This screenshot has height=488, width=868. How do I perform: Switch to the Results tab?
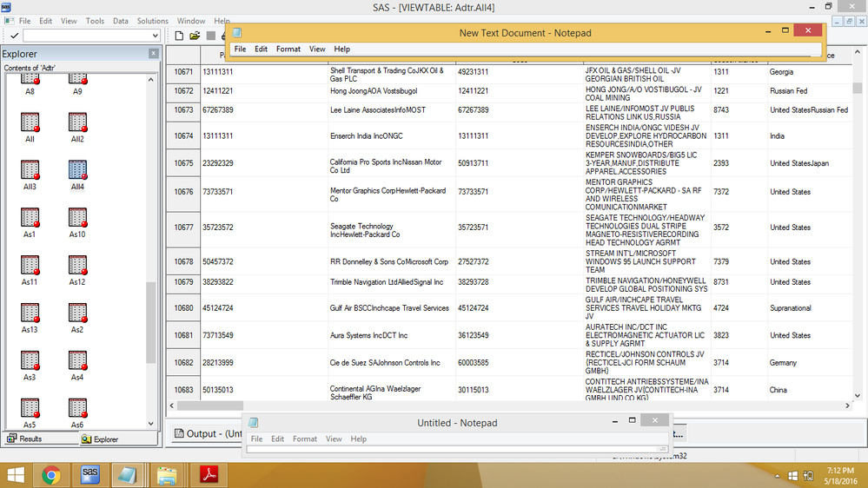coord(25,439)
